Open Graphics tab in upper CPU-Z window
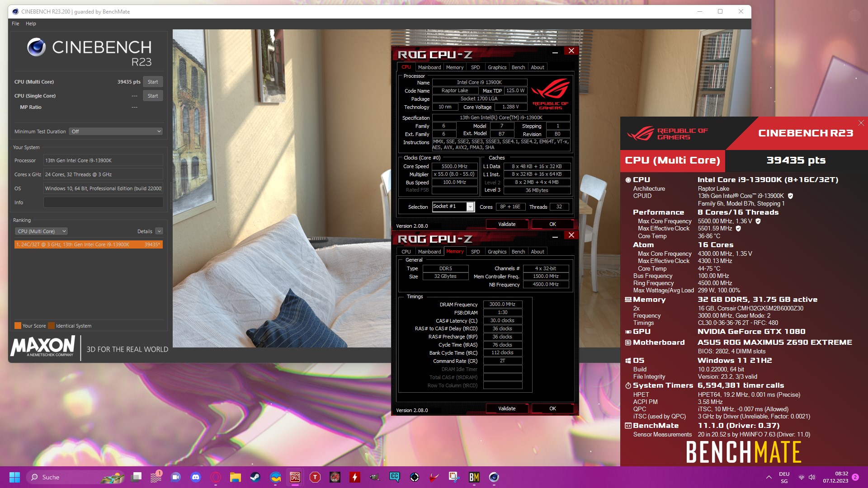Image resolution: width=868 pixels, height=488 pixels. pos(497,67)
